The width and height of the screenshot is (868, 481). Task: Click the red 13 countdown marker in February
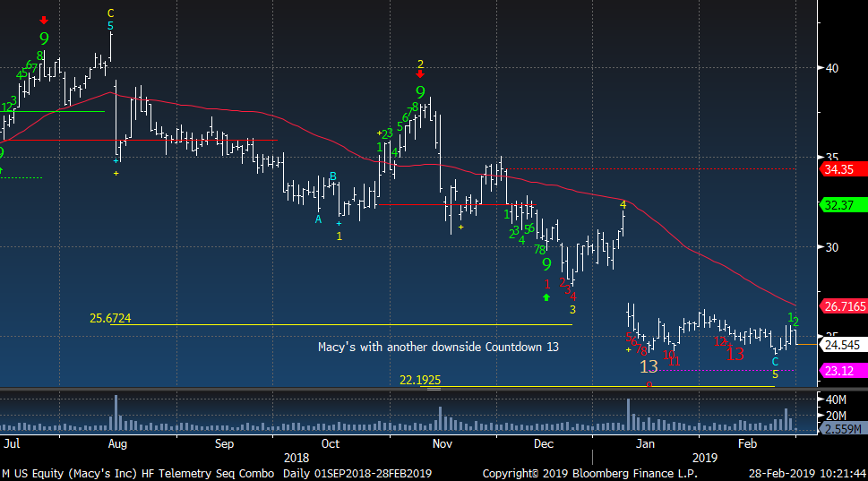(735, 354)
